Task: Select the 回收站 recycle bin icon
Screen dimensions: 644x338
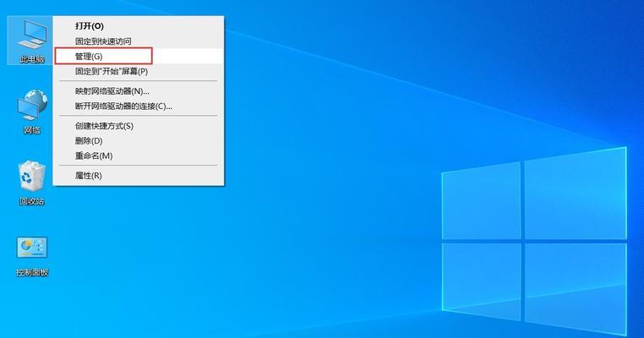Action: [x=31, y=183]
